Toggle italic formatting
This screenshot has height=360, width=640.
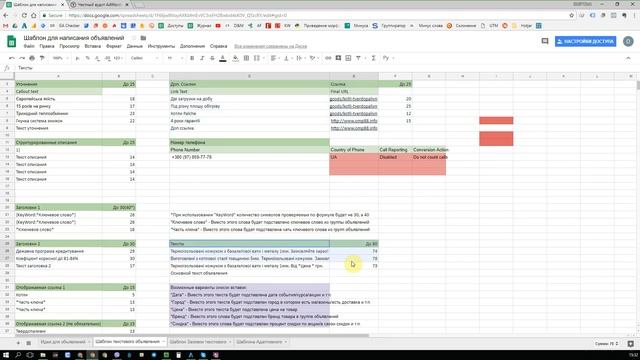[202, 58]
